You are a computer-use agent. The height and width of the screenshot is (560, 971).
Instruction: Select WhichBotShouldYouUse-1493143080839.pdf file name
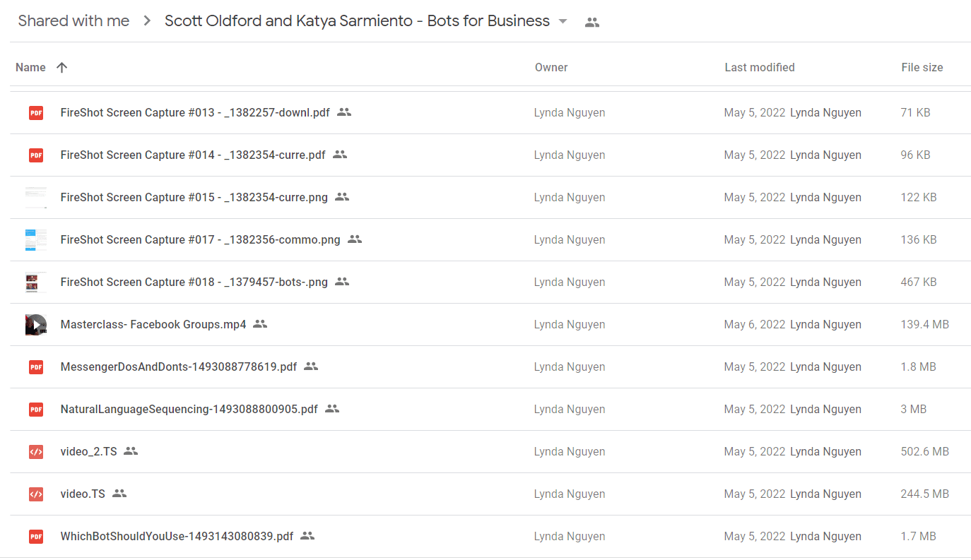click(177, 536)
